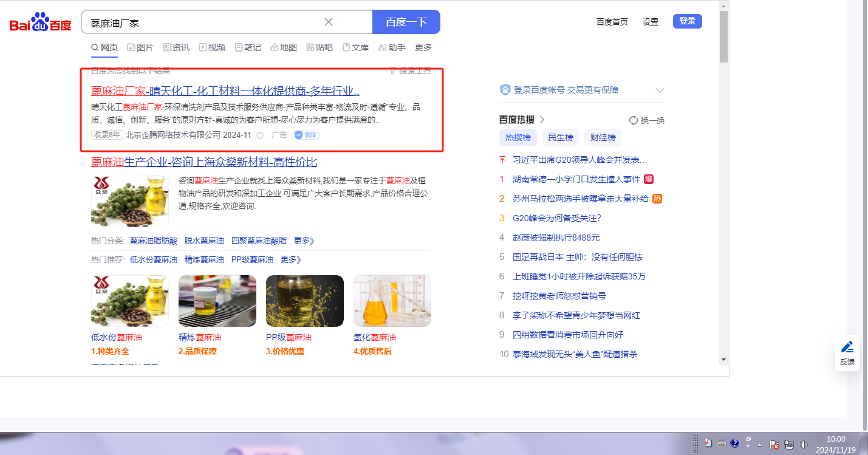The height and width of the screenshot is (455, 868).
Task: Click the language bar restore icon in taskbar
Action: pos(748,439)
